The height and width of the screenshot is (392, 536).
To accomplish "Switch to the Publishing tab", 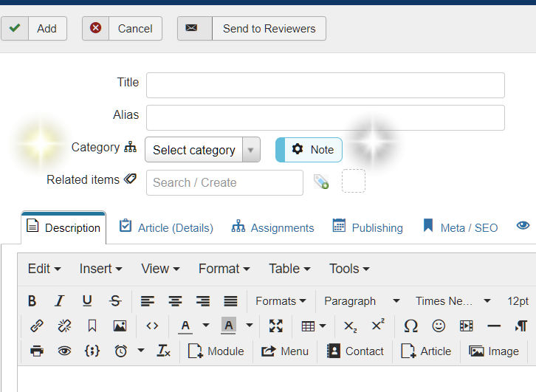I will tap(368, 227).
